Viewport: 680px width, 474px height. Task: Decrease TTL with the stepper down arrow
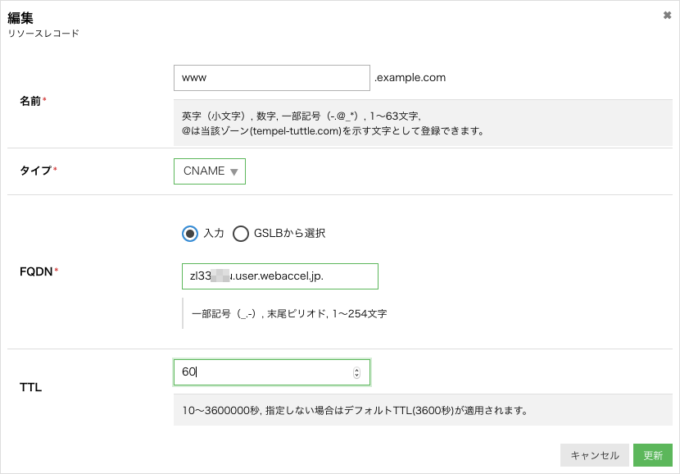point(357,376)
